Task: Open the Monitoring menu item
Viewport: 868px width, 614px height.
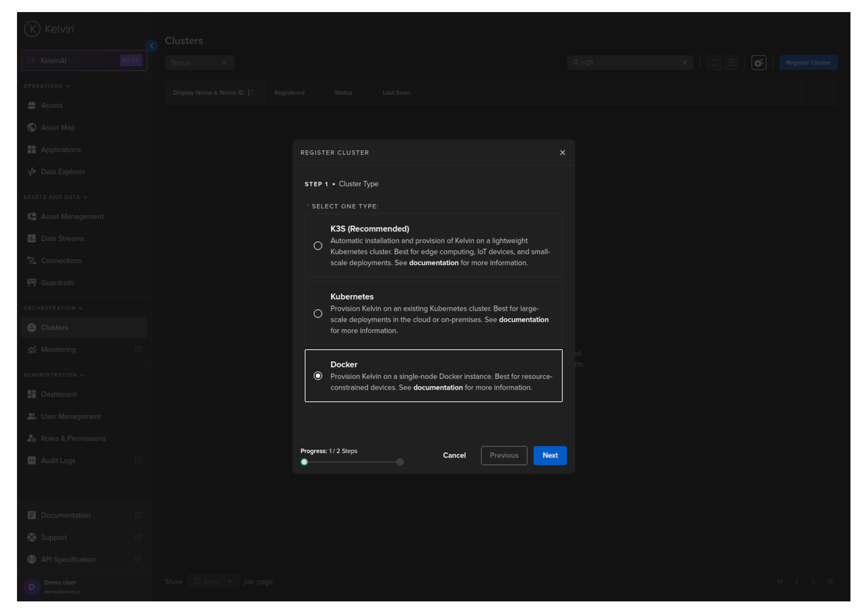Action: click(x=58, y=350)
